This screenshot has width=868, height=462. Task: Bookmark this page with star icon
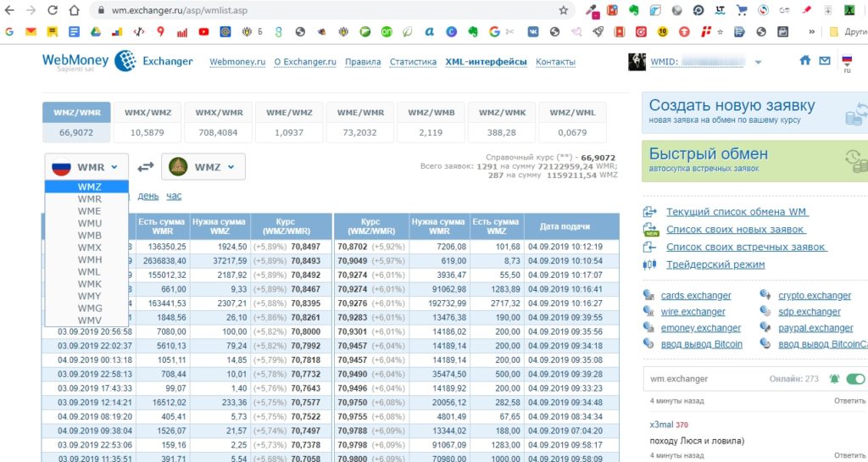pos(564,10)
